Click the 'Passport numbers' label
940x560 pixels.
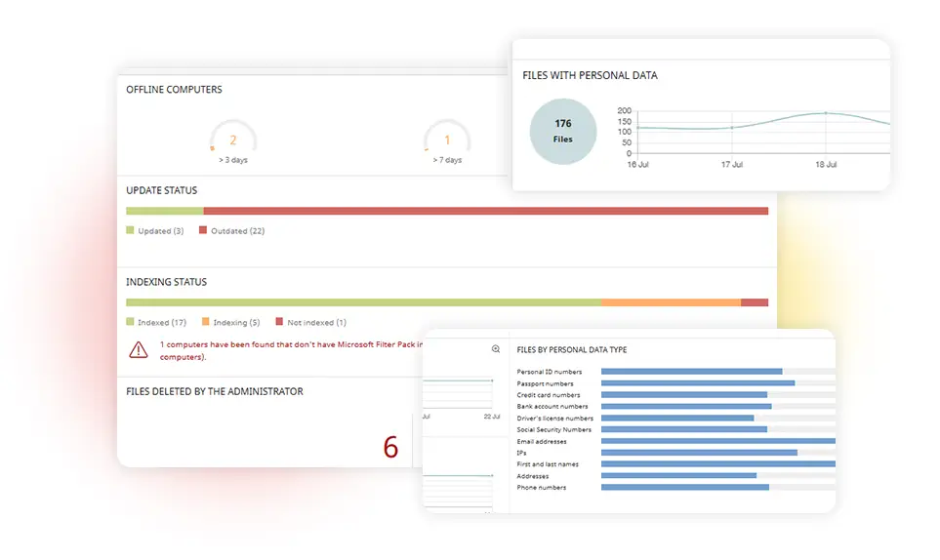point(545,383)
